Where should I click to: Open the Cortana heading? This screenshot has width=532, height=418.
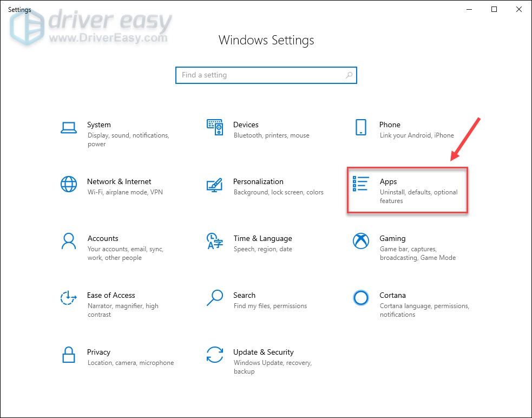(392, 295)
